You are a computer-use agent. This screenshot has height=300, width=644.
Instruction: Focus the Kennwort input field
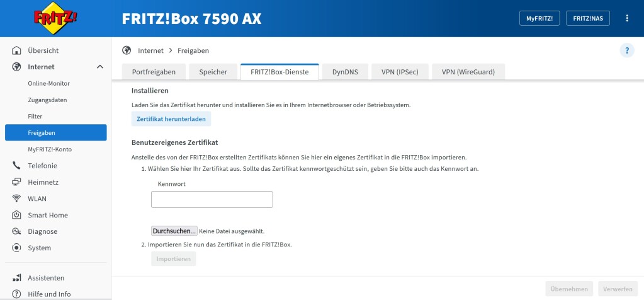click(x=212, y=199)
